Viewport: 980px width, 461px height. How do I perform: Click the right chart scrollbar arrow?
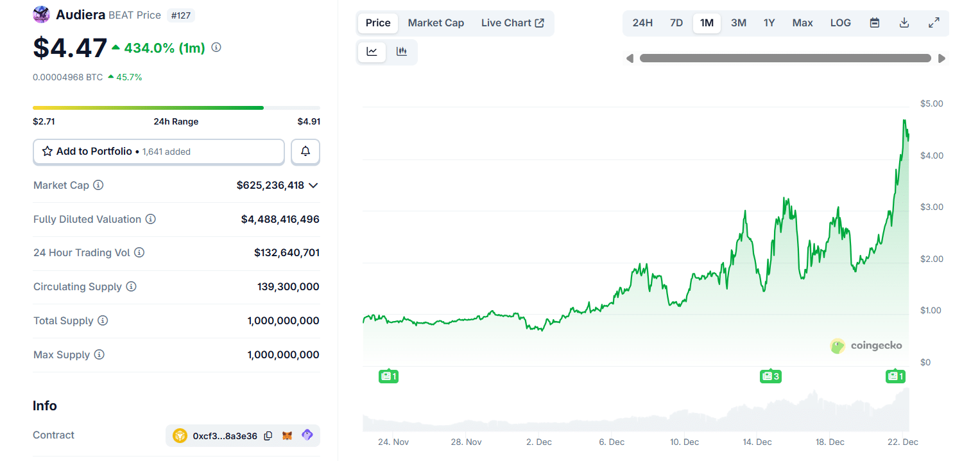point(941,58)
